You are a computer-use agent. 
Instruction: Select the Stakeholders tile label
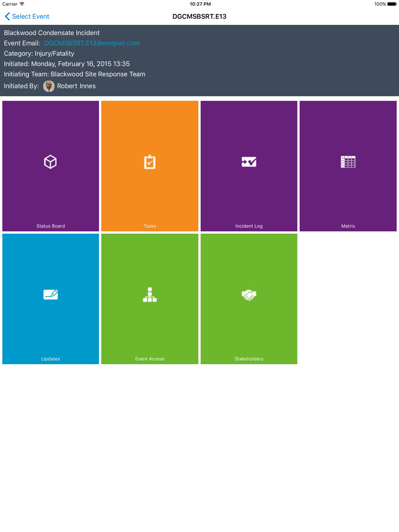point(249,359)
